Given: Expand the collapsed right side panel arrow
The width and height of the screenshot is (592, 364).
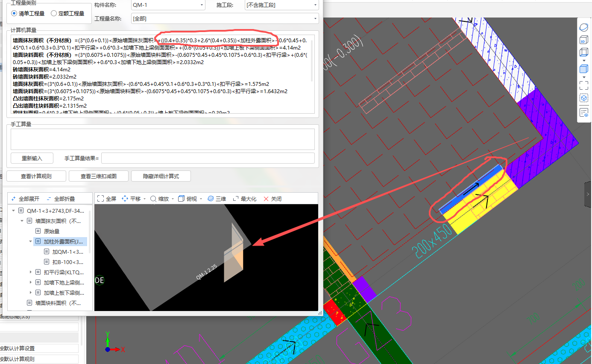Looking at the screenshot, I should tap(588, 194).
